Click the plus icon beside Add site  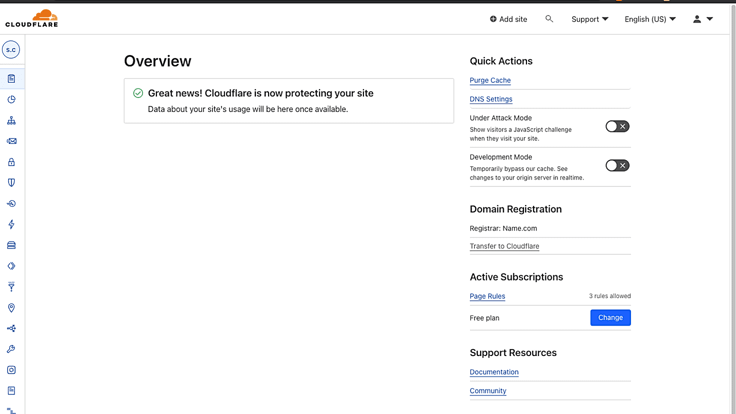(x=493, y=19)
